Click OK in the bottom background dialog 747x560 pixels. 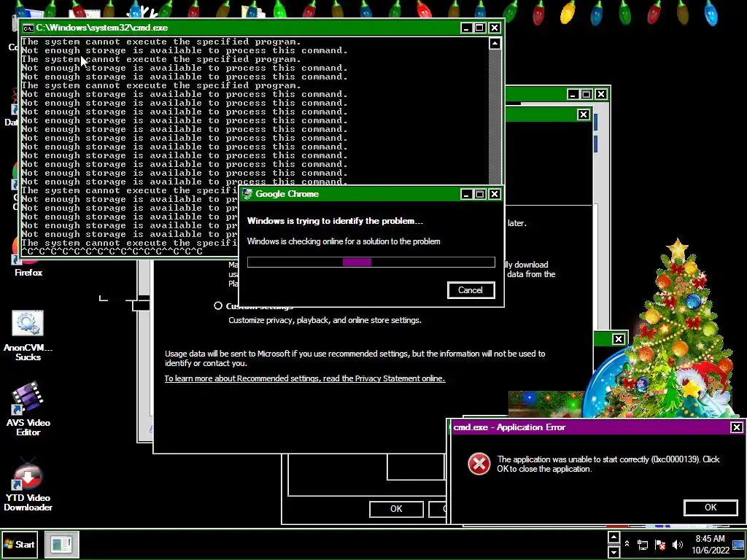(396, 509)
